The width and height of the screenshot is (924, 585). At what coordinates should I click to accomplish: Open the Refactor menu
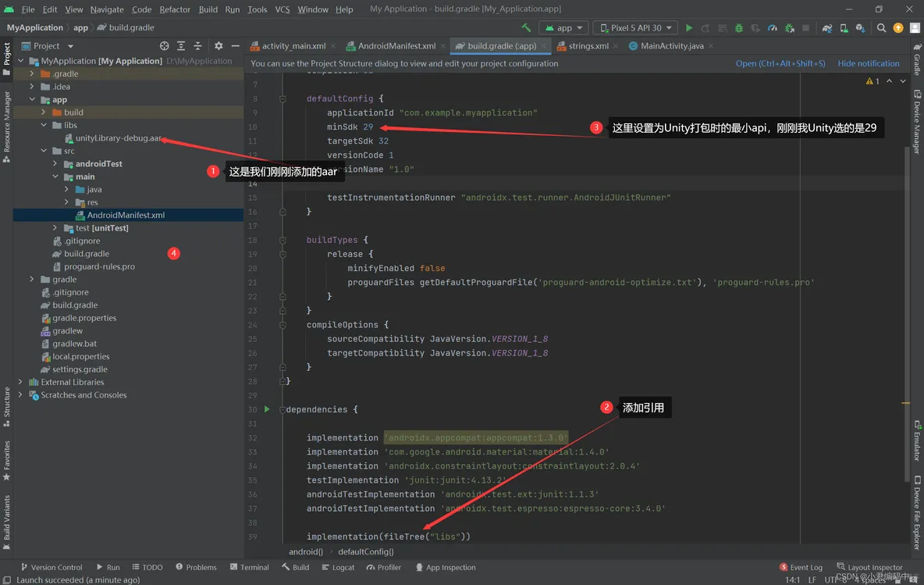pyautogui.click(x=175, y=9)
